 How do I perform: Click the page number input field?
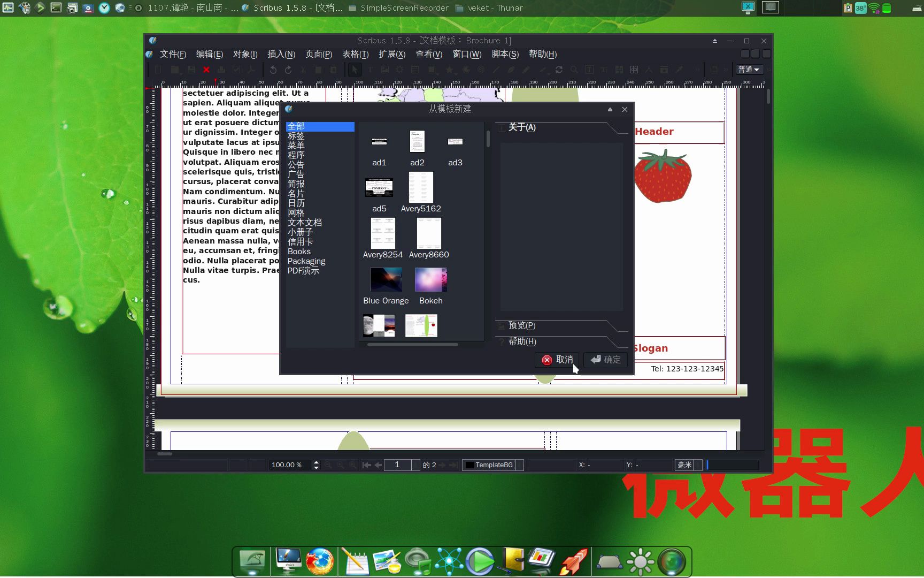click(398, 465)
